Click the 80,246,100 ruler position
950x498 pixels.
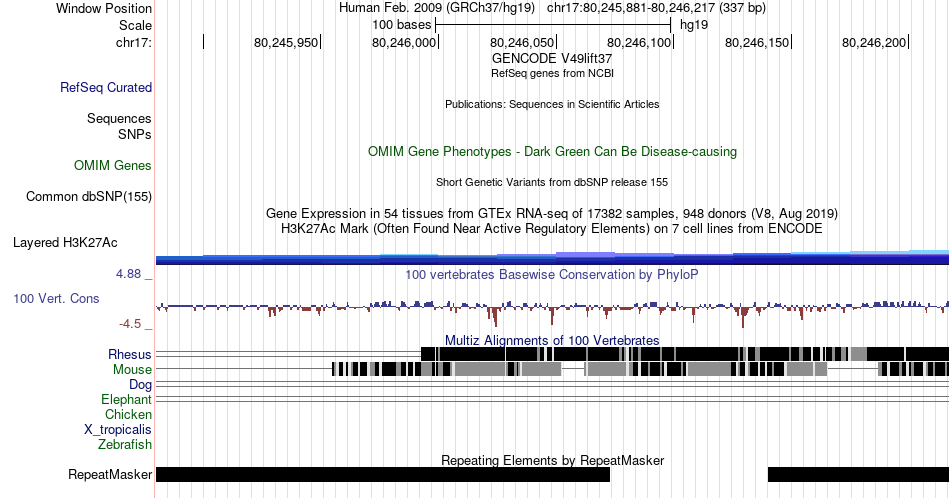pyautogui.click(x=639, y=42)
